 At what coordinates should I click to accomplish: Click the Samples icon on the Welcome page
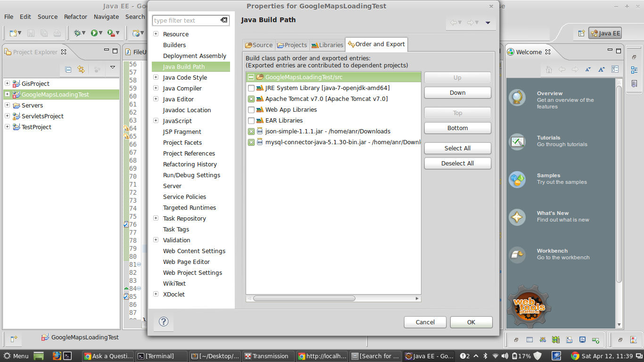[517, 179]
